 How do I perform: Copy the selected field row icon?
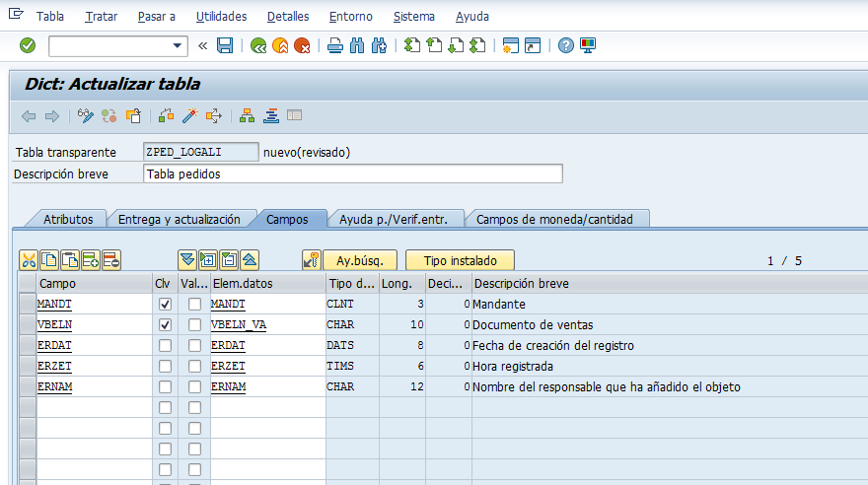tap(49, 260)
